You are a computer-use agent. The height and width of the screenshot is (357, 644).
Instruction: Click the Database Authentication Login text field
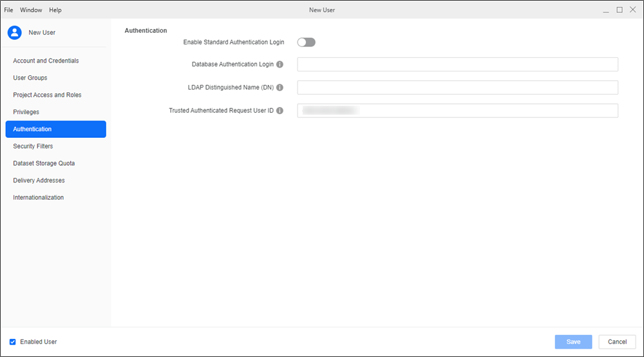point(457,64)
